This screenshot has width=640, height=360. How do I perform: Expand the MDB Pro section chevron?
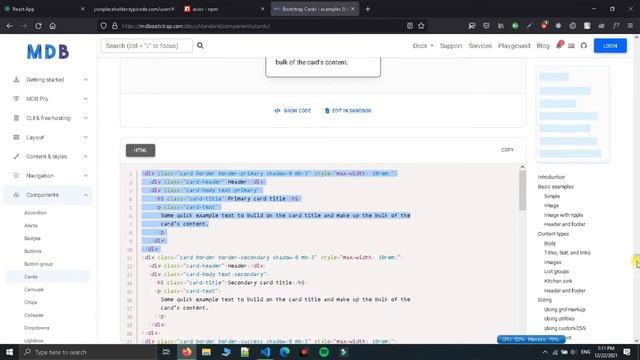(x=86, y=99)
